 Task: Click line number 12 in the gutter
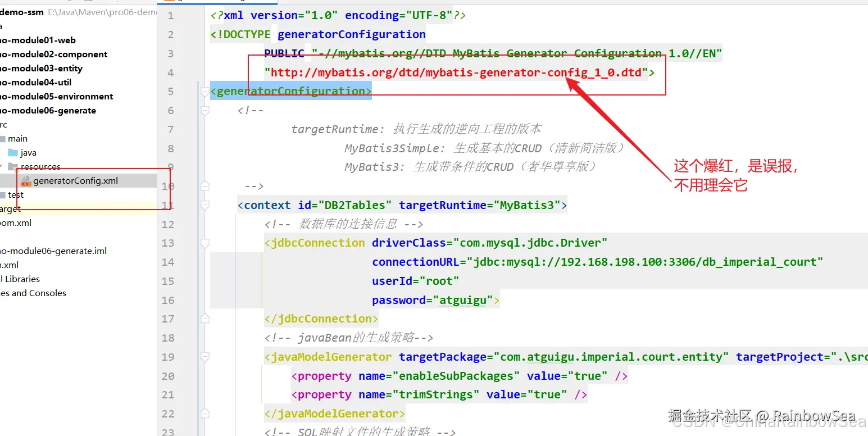(x=168, y=225)
